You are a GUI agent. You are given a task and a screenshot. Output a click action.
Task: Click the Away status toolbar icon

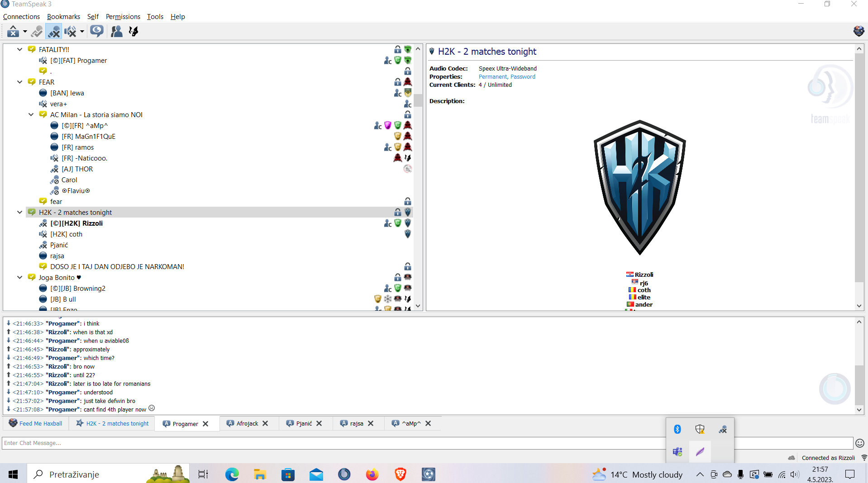(13, 31)
